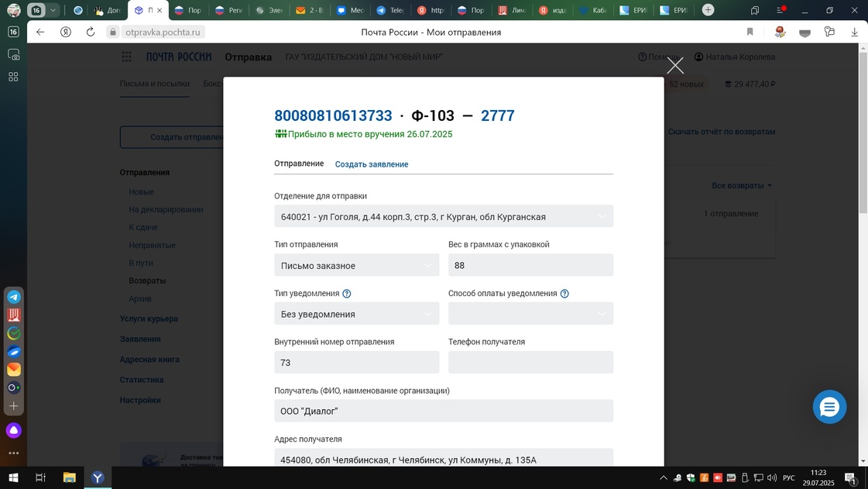Viewport: 868px width, 489px height.
Task: Open volume control in system tray
Action: tap(772, 477)
